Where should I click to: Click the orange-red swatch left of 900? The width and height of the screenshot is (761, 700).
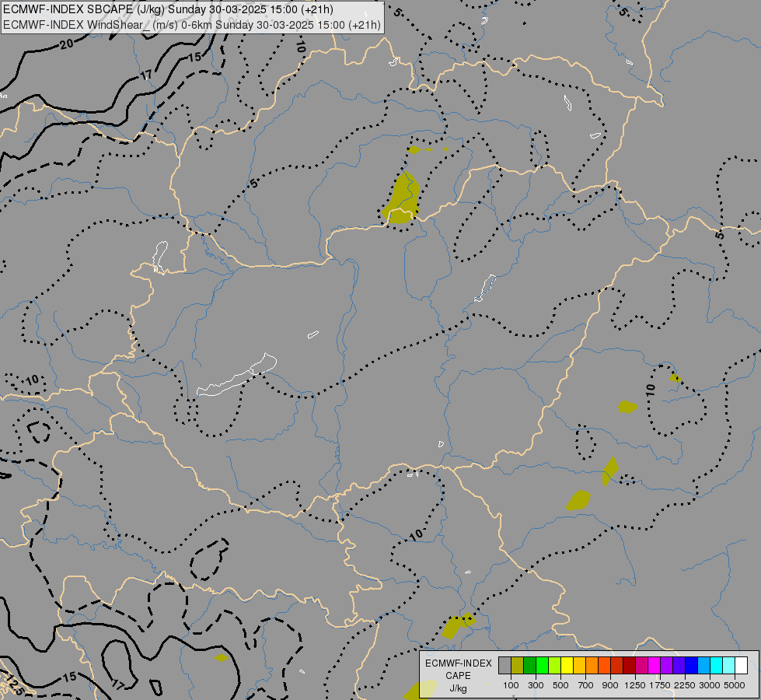(605, 666)
